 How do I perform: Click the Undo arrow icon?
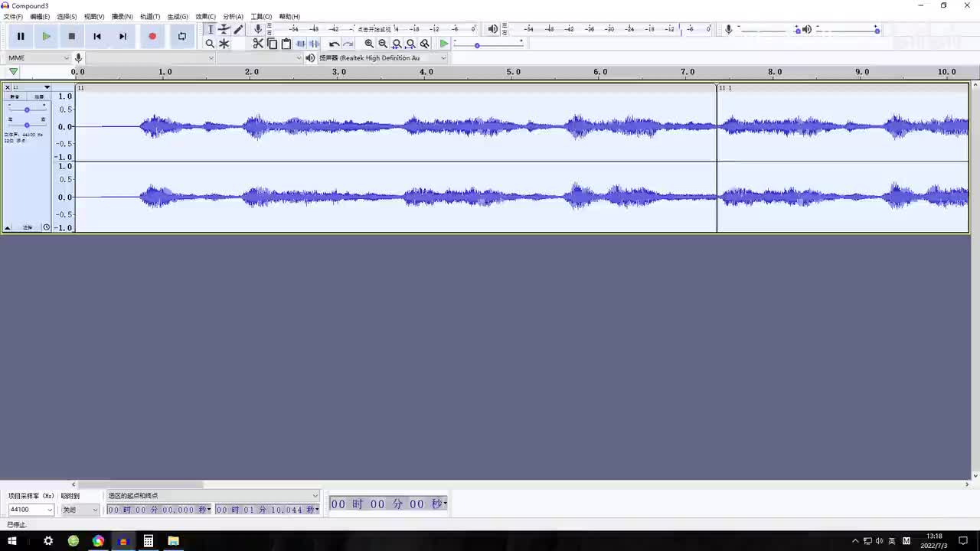(334, 44)
